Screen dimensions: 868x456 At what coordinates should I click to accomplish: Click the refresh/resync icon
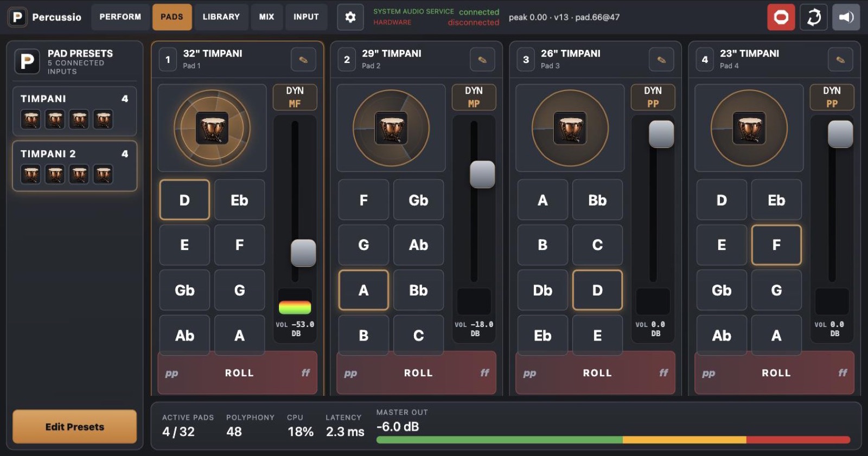tap(814, 17)
